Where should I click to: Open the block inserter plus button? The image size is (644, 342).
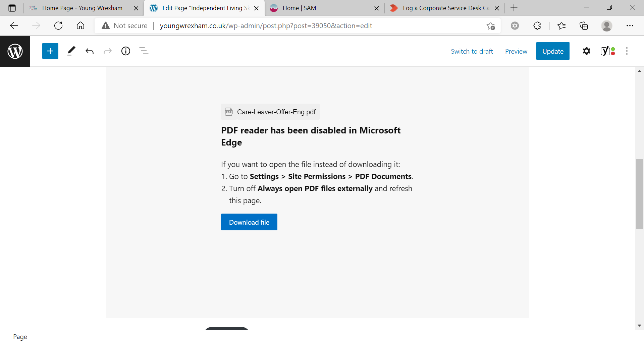click(x=50, y=51)
